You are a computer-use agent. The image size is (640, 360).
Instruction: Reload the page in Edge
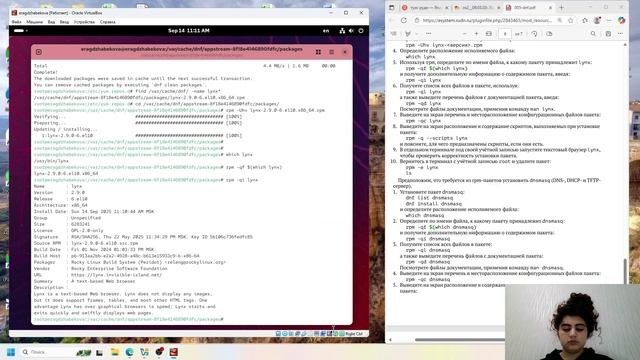404,20
